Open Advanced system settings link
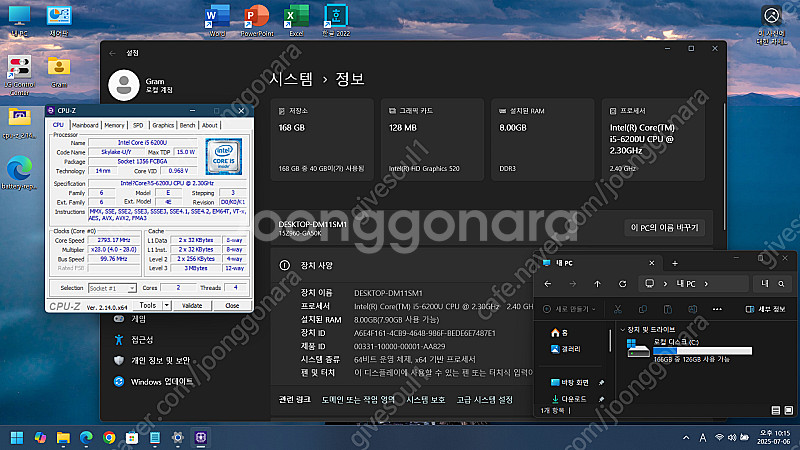Image resolution: width=800 pixels, height=450 pixels. (x=485, y=400)
